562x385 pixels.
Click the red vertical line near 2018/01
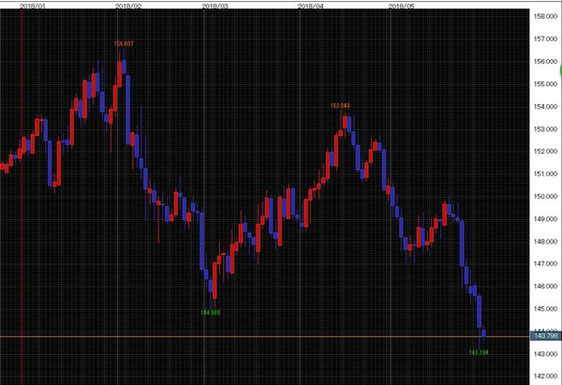(x=22, y=196)
